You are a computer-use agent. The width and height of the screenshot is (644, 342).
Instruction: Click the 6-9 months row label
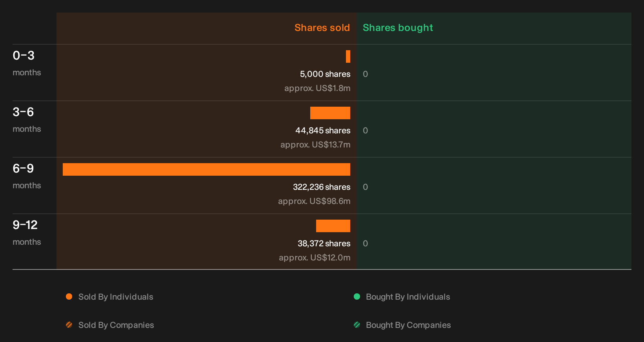(x=27, y=176)
